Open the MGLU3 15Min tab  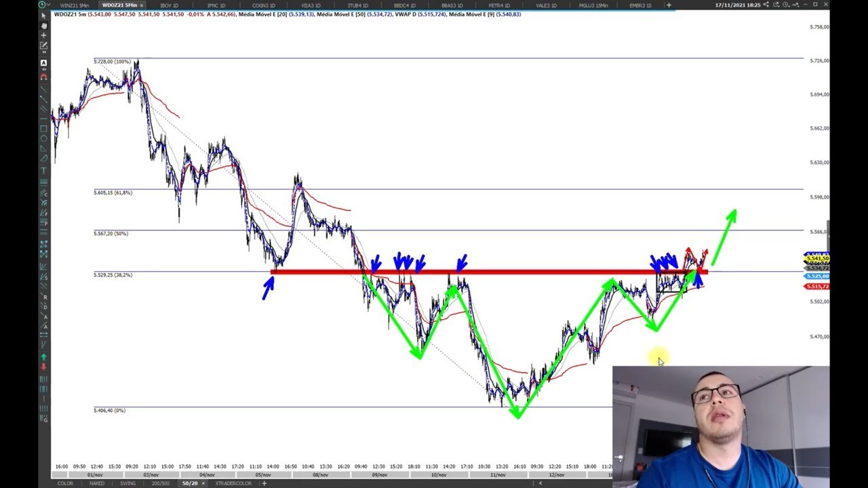pyautogui.click(x=593, y=5)
